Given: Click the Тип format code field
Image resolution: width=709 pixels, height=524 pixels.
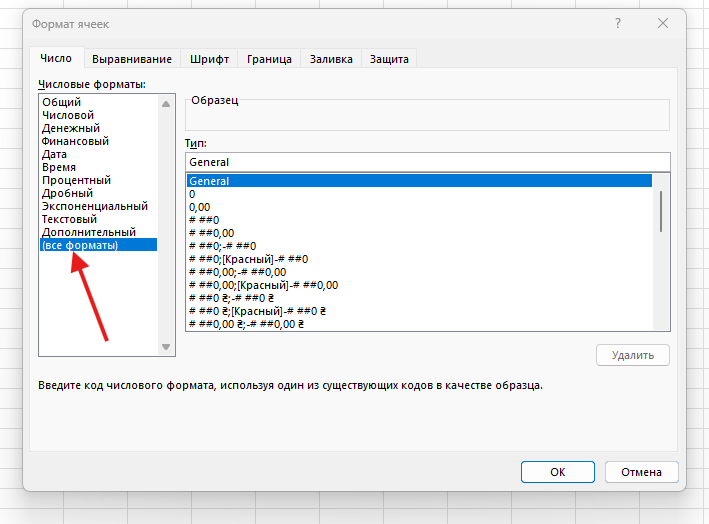Looking at the screenshot, I should tap(427, 162).
